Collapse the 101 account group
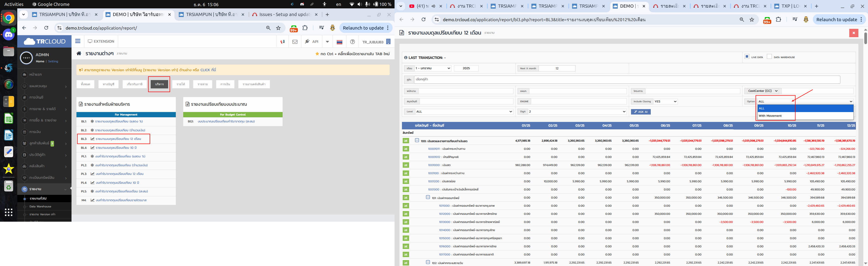 (x=428, y=198)
